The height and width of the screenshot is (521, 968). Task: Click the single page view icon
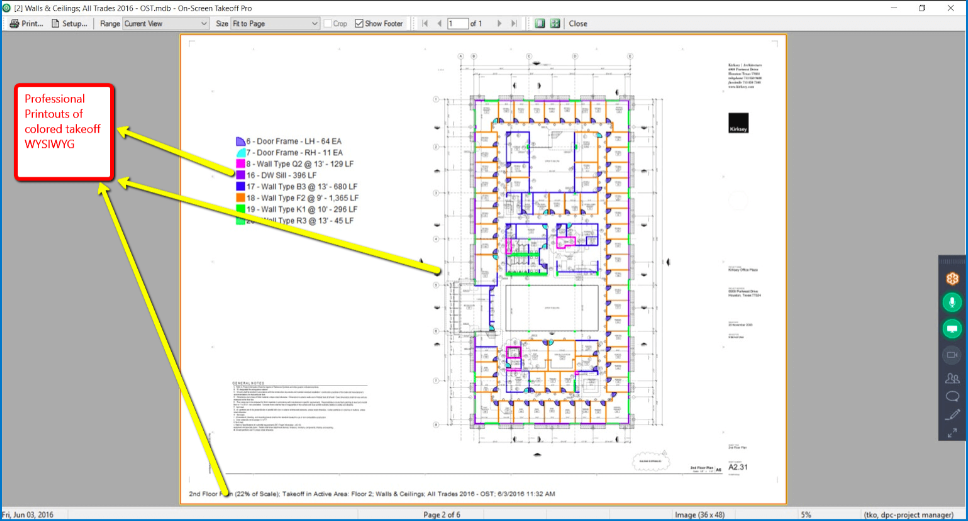click(540, 23)
